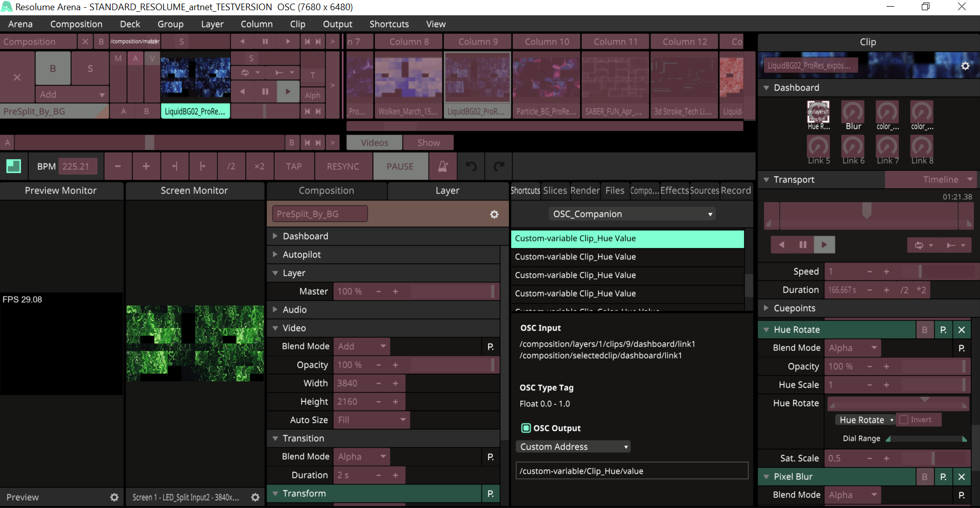Open PreSplit_By_BG layer settings gear
This screenshot has height=508, width=980.
(x=494, y=214)
